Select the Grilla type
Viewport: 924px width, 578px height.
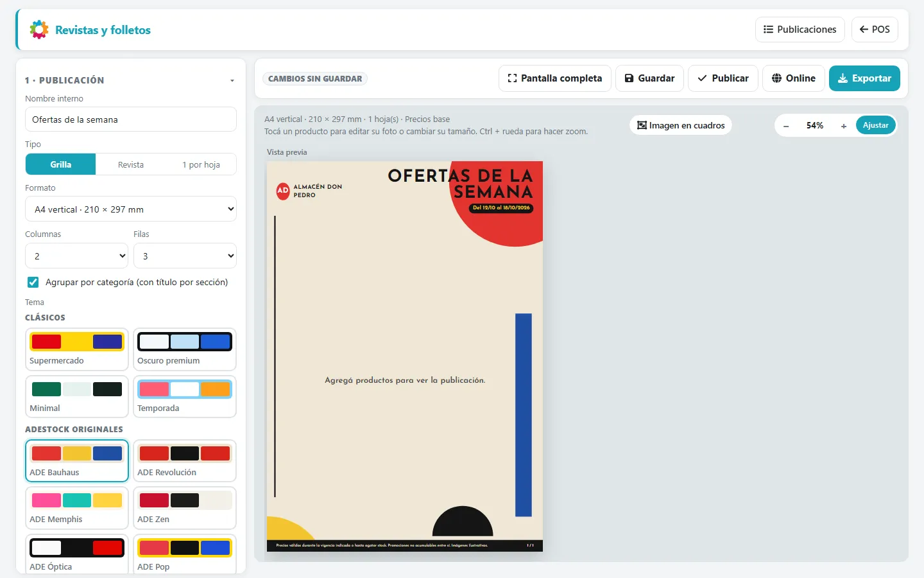point(61,164)
